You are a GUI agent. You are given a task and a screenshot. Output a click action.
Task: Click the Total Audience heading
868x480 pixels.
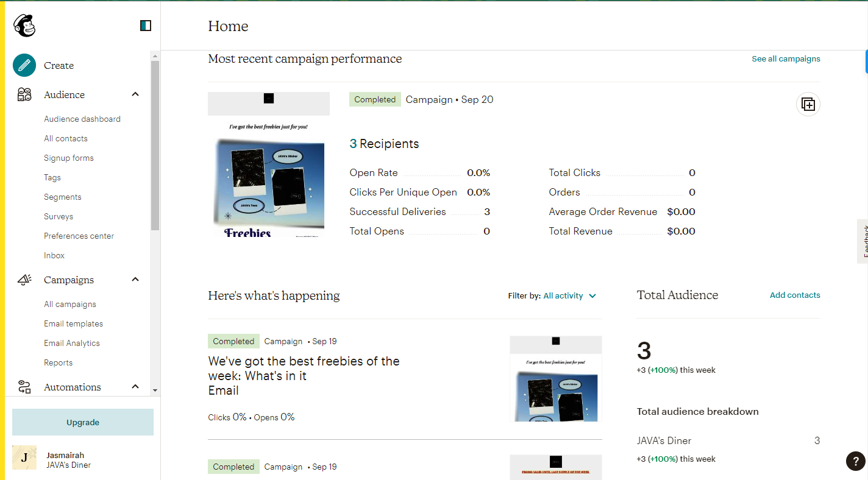point(677,295)
